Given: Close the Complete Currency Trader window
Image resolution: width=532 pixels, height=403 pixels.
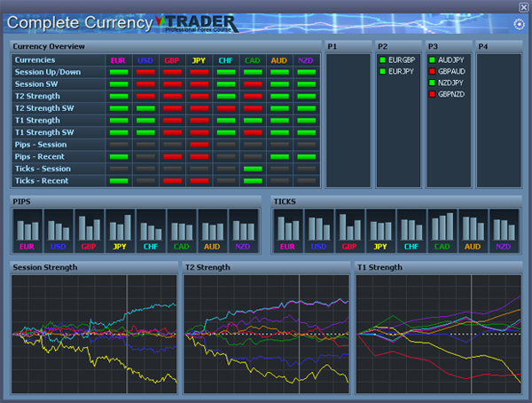Looking at the screenshot, I should click(523, 7).
